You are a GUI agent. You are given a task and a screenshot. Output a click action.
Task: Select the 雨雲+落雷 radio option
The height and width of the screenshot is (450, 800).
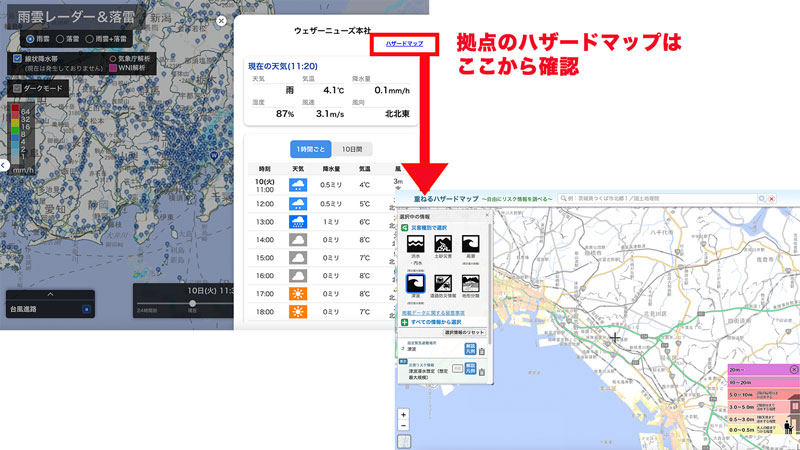[x=89, y=39]
